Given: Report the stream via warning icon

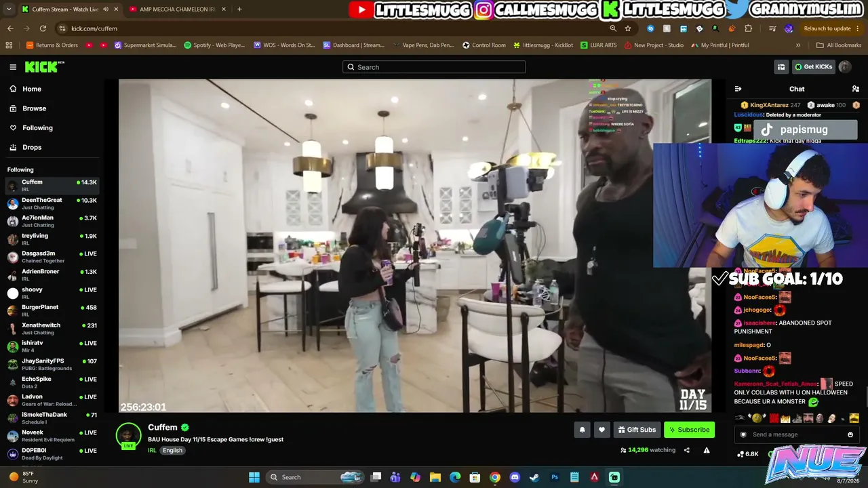Looking at the screenshot, I should (x=707, y=450).
